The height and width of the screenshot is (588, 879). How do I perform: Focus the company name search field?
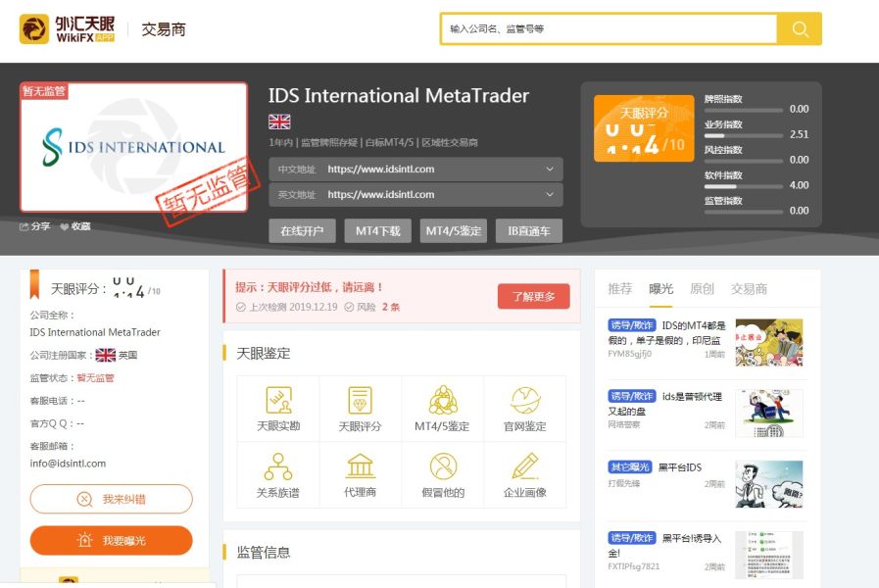[609, 28]
